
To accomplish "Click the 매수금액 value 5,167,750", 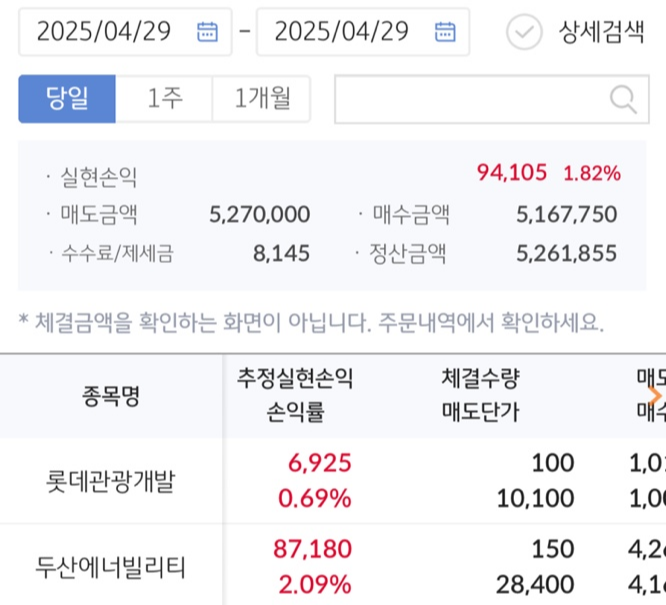I will coord(567,214).
